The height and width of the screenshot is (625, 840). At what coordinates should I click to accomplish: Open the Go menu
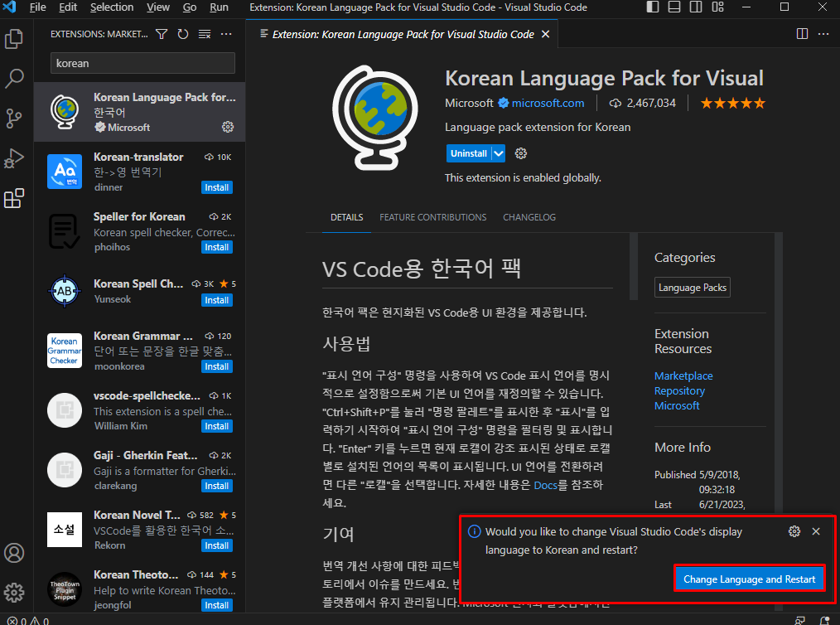pos(190,7)
